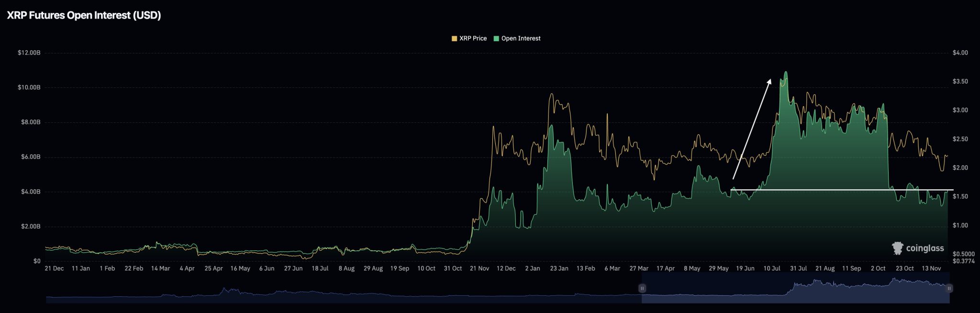Click the 4 Apr date label
The image size is (980, 313).
pos(187,269)
